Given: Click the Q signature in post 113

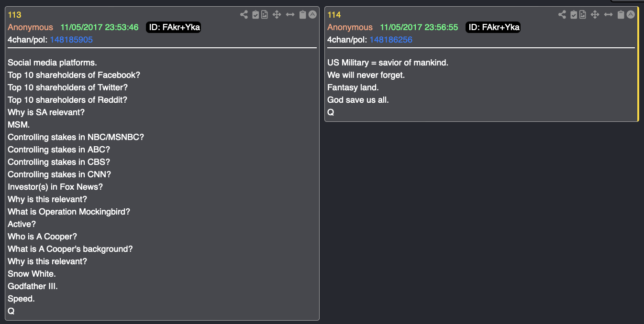Looking at the screenshot, I should click(x=11, y=311).
